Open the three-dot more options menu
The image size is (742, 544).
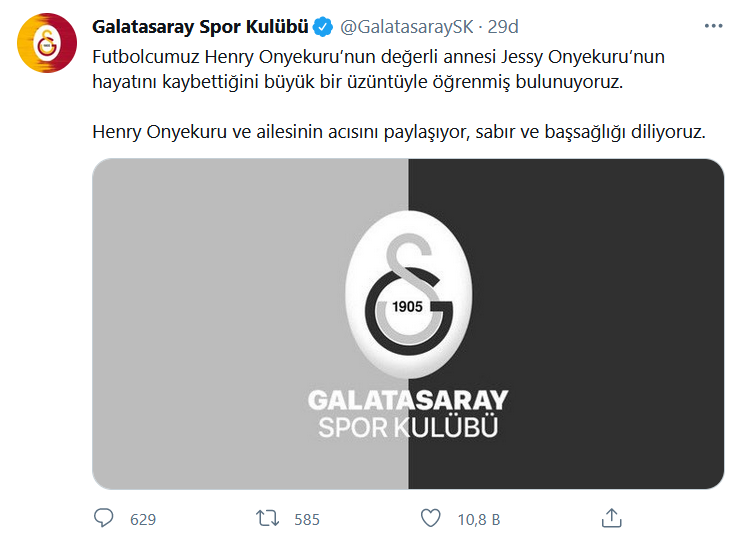713,26
